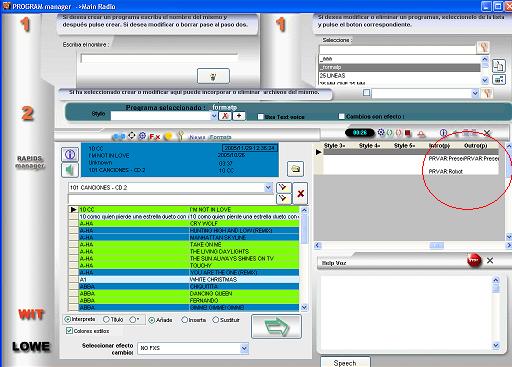
Task: Switch to the Speech tab
Action: pyautogui.click(x=345, y=363)
